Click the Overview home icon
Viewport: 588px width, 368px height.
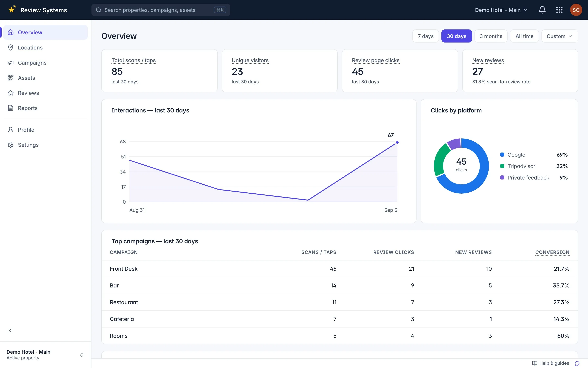[x=10, y=32]
